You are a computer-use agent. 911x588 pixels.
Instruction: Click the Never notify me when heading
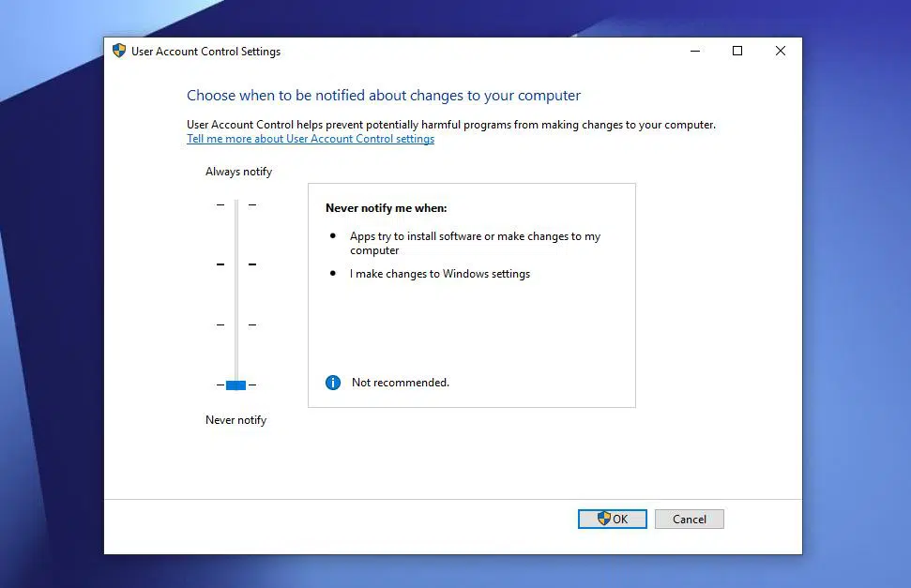(387, 208)
